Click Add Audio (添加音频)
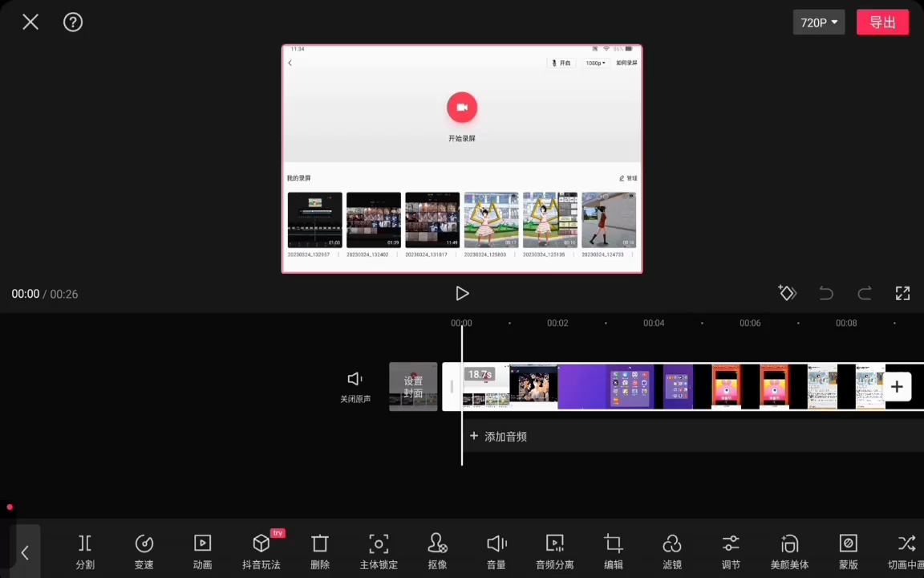 tap(498, 437)
